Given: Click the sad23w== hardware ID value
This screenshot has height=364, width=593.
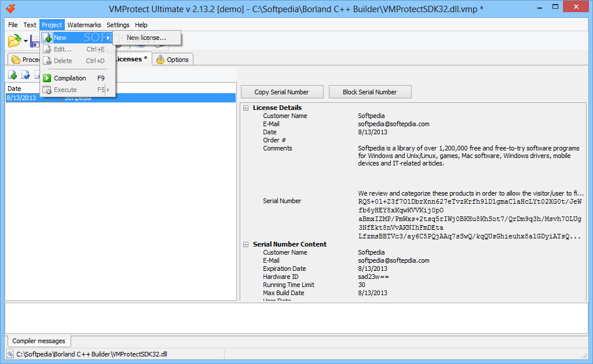Looking at the screenshot, I should pos(374,277).
